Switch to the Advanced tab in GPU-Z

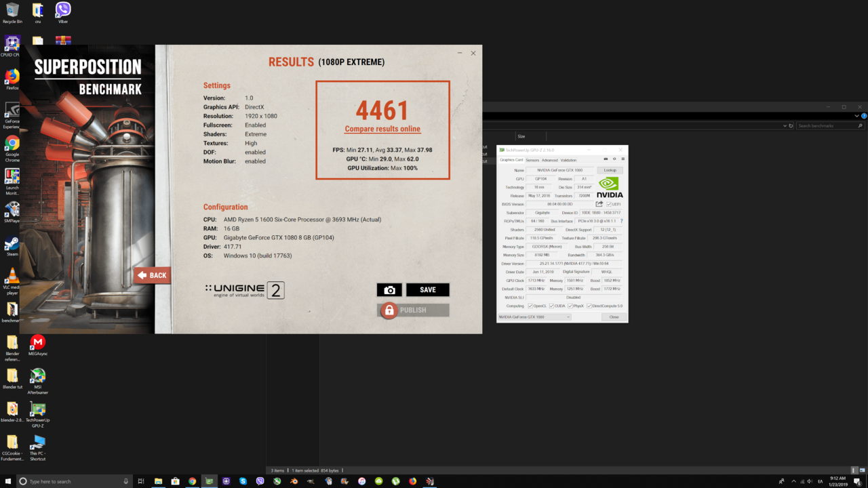click(x=550, y=161)
